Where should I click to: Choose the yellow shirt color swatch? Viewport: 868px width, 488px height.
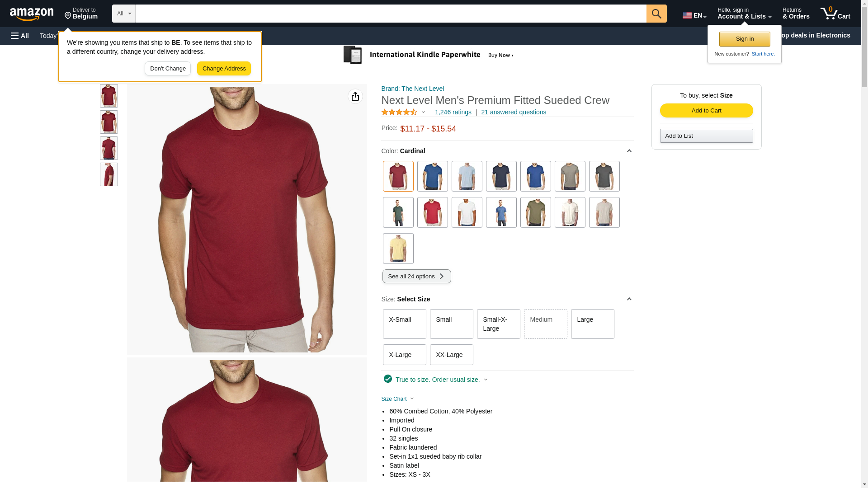(398, 249)
